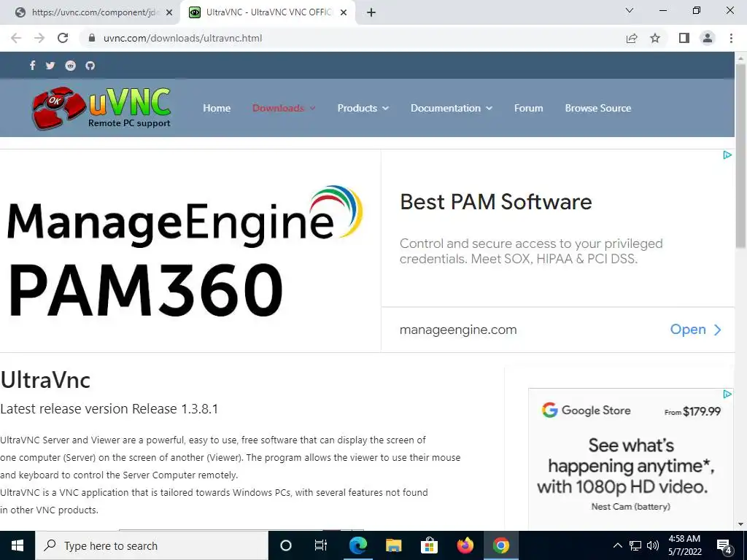Viewport: 747px width, 560px height.
Task: Open Cortana circle icon in taskbar
Action: (x=286, y=545)
